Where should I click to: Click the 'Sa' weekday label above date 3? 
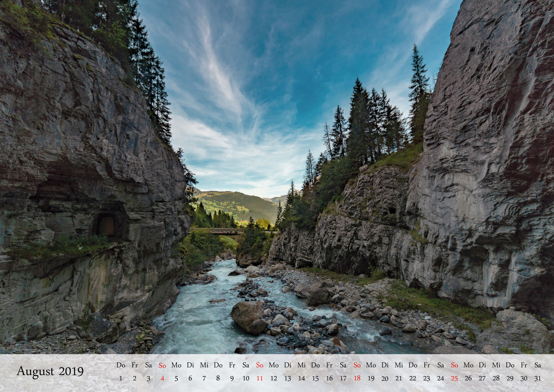pyautogui.click(x=148, y=365)
